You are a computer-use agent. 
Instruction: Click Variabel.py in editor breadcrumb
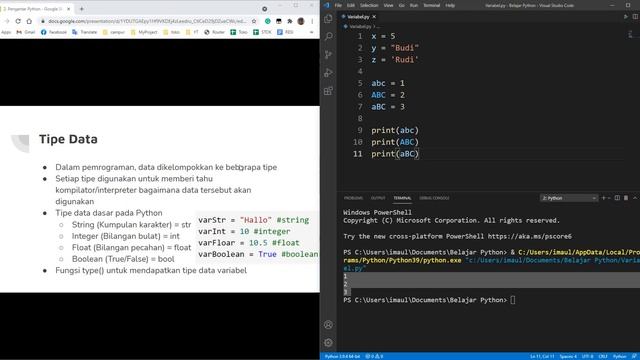pyautogui.click(x=360, y=27)
